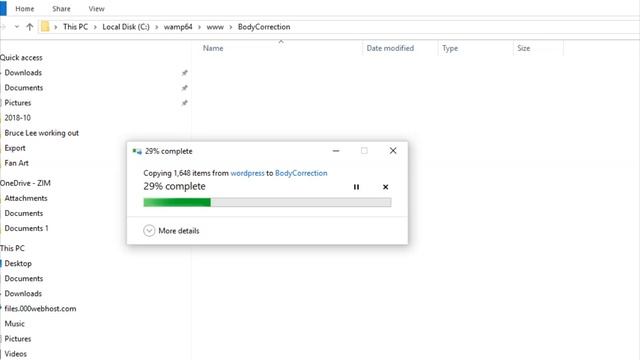Screen dimensions: 640x360
Task: Open Downloads under Quick access
Action: pyautogui.click(x=23, y=73)
